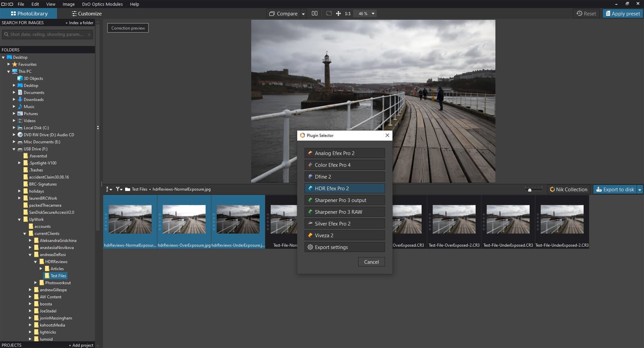644x348 pixels.
Task: Open the filter funnel dropdown in filmstrip
Action: pos(119,189)
